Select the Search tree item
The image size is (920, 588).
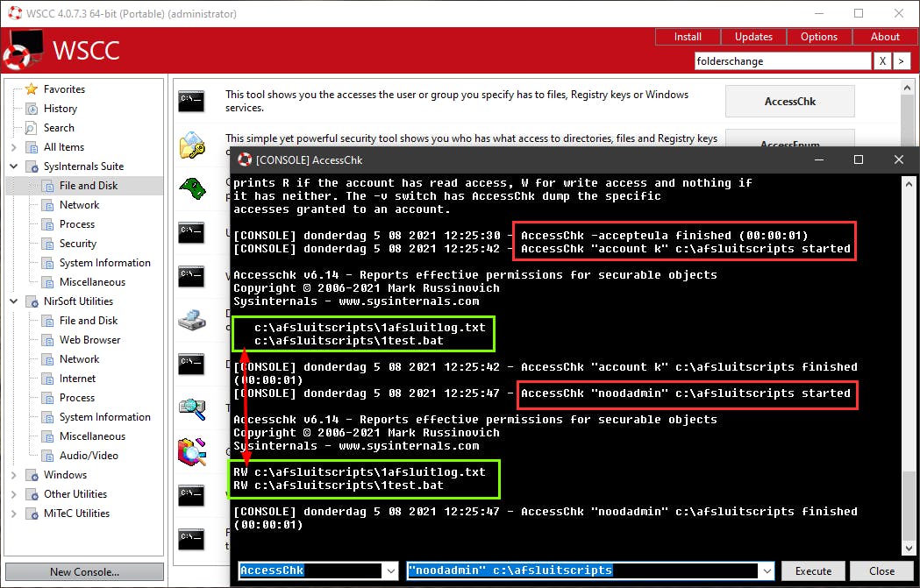(59, 128)
